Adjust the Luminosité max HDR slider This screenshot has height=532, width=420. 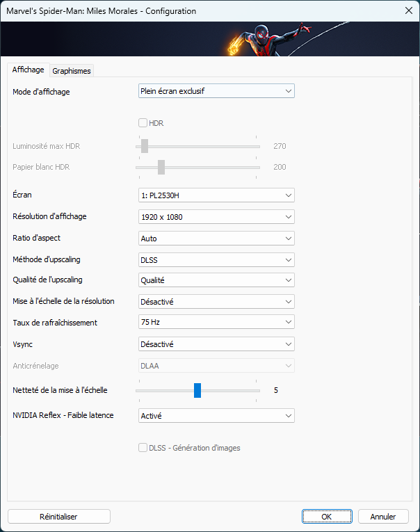tap(197, 147)
